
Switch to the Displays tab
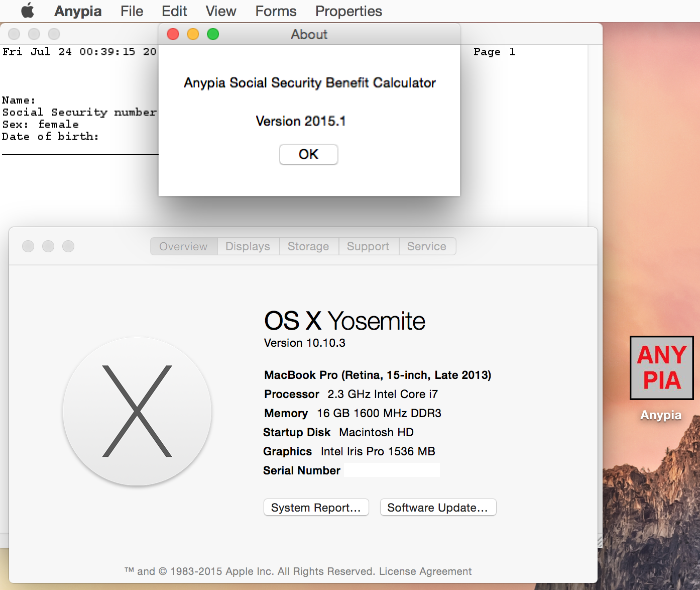tap(248, 246)
